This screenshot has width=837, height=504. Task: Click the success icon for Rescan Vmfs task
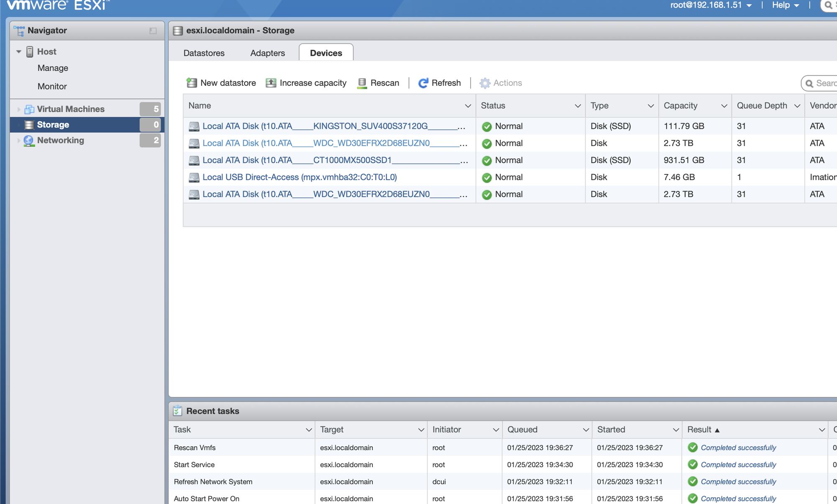click(x=693, y=448)
